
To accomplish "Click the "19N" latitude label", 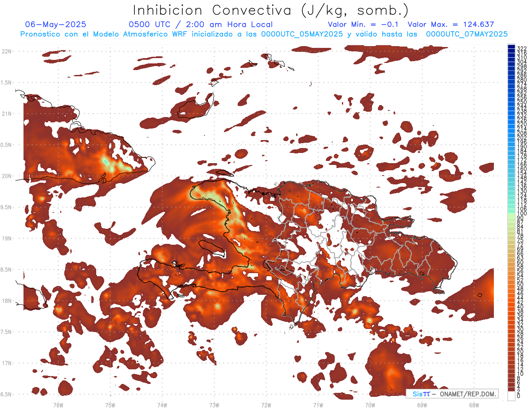I will 6,239.
